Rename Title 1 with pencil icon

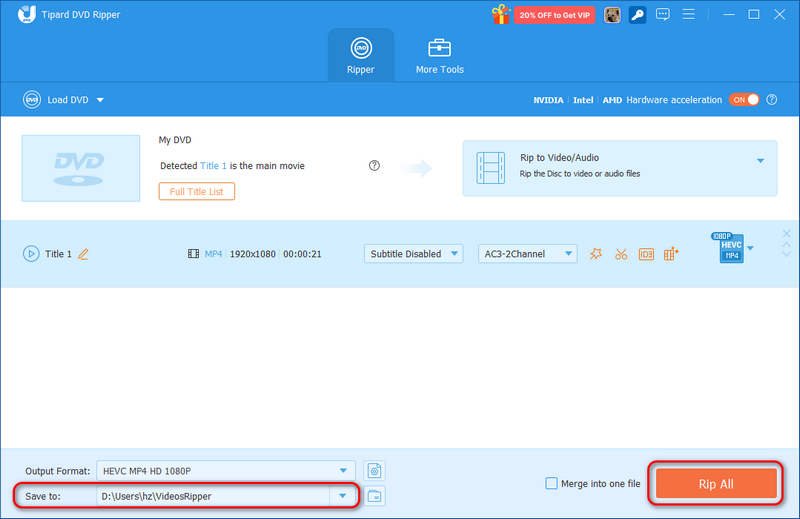pyautogui.click(x=83, y=254)
